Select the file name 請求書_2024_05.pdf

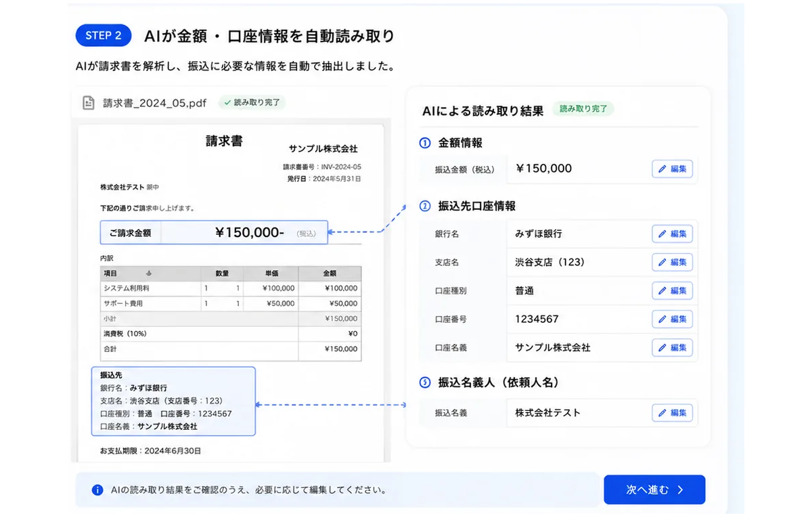pyautogui.click(x=155, y=103)
